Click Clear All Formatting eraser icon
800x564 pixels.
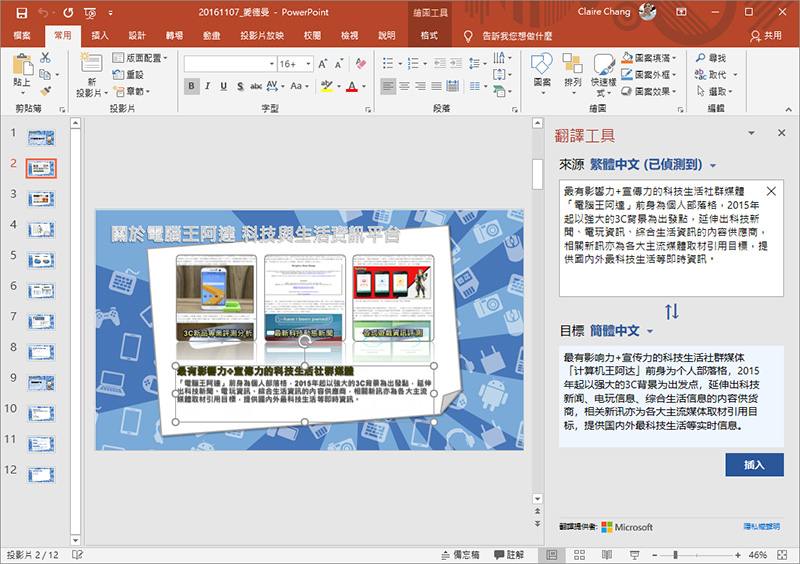pyautogui.click(x=361, y=64)
